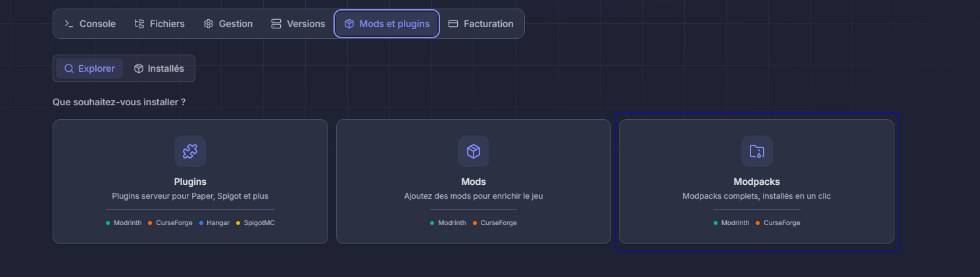Open the Console tab
The image size is (980, 277).
coord(89,24)
